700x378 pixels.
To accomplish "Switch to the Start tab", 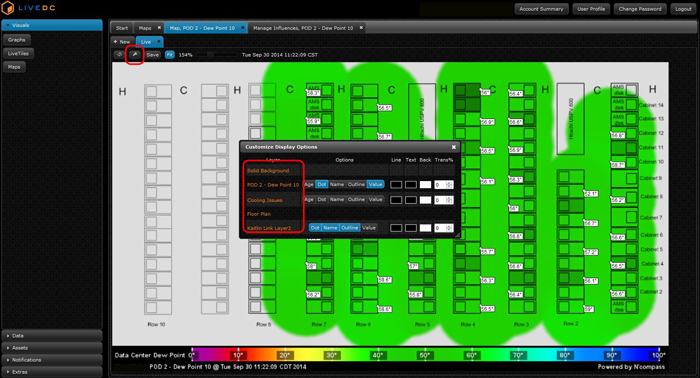I will point(122,28).
